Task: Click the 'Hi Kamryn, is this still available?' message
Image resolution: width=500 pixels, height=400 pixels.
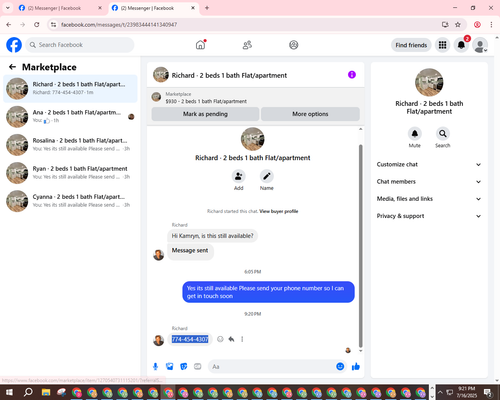Action: pyautogui.click(x=212, y=236)
